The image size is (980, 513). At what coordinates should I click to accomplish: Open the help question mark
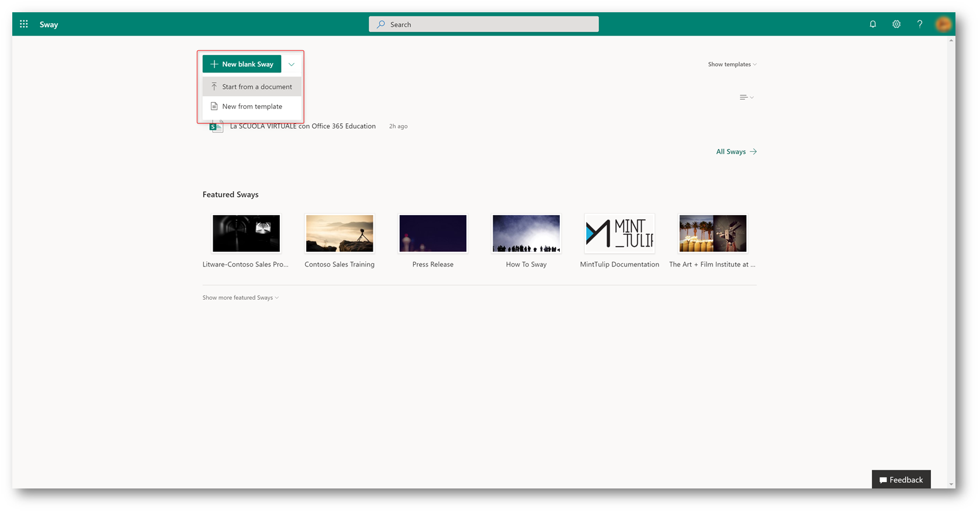coord(919,24)
